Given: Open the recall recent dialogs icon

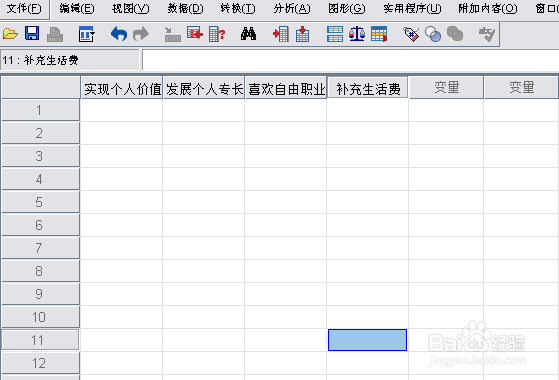Looking at the screenshot, I should pyautogui.click(x=86, y=34).
